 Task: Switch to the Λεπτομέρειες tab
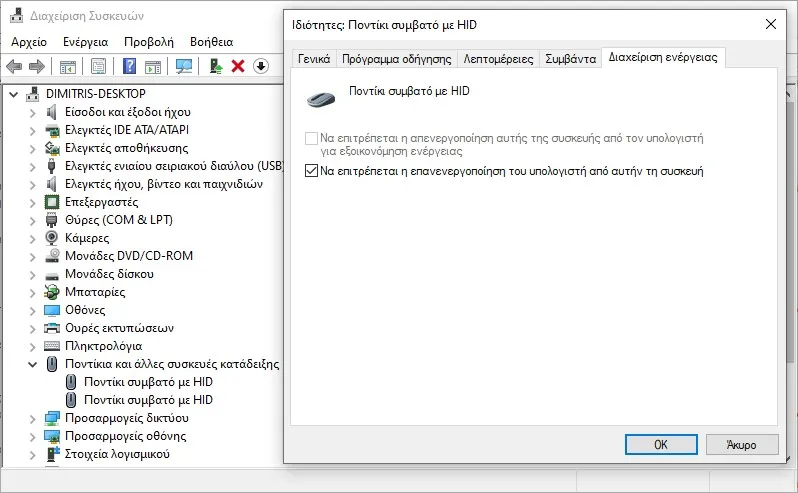(498, 59)
